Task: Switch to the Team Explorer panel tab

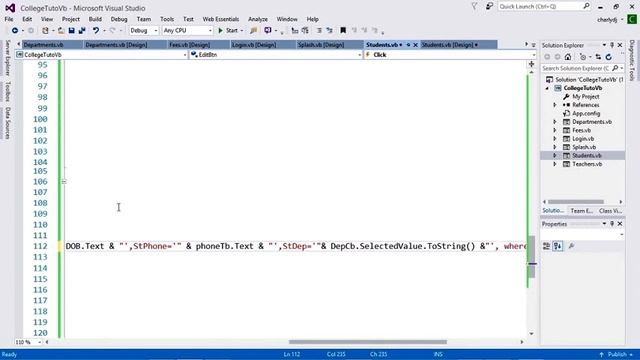Action: click(582, 211)
